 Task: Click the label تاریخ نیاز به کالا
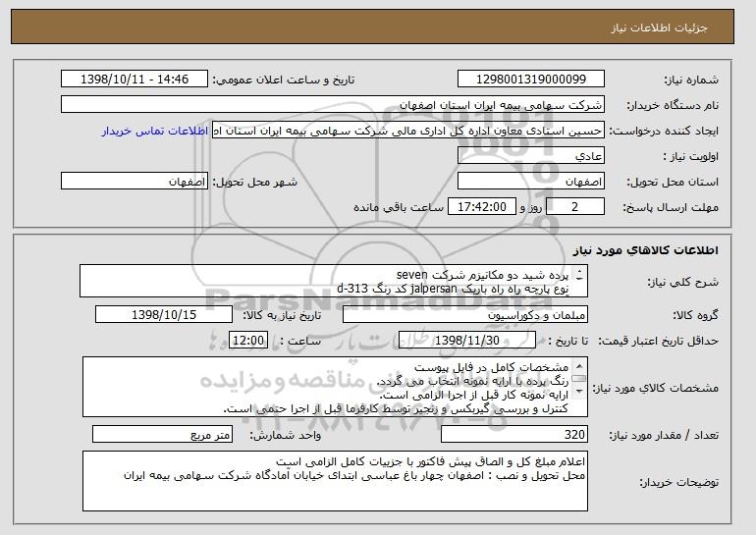[x=282, y=316]
